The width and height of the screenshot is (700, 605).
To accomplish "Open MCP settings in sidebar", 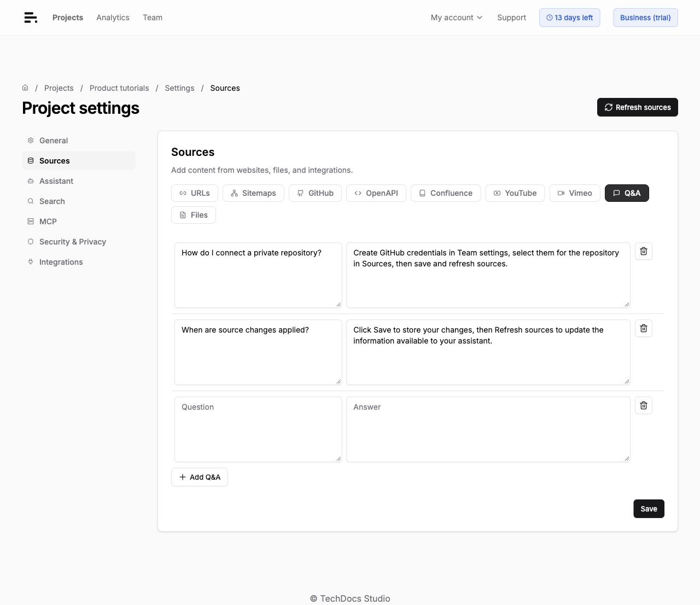I will click(79, 222).
